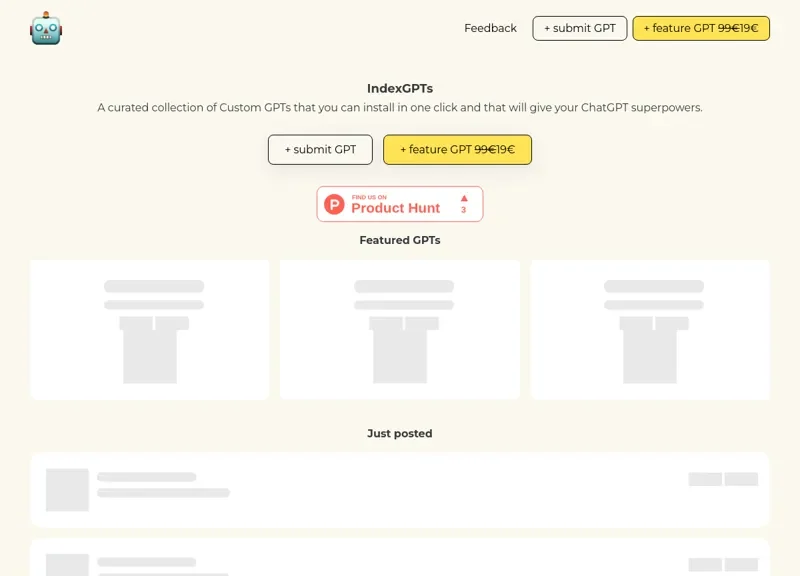Select the first featured GPT card

pyautogui.click(x=149, y=330)
